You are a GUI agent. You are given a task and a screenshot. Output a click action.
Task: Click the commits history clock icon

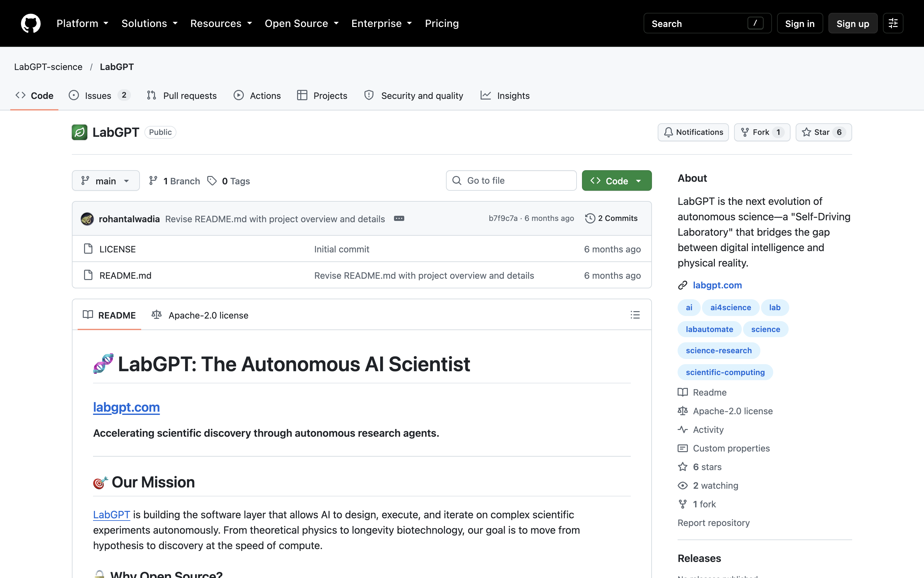click(590, 218)
